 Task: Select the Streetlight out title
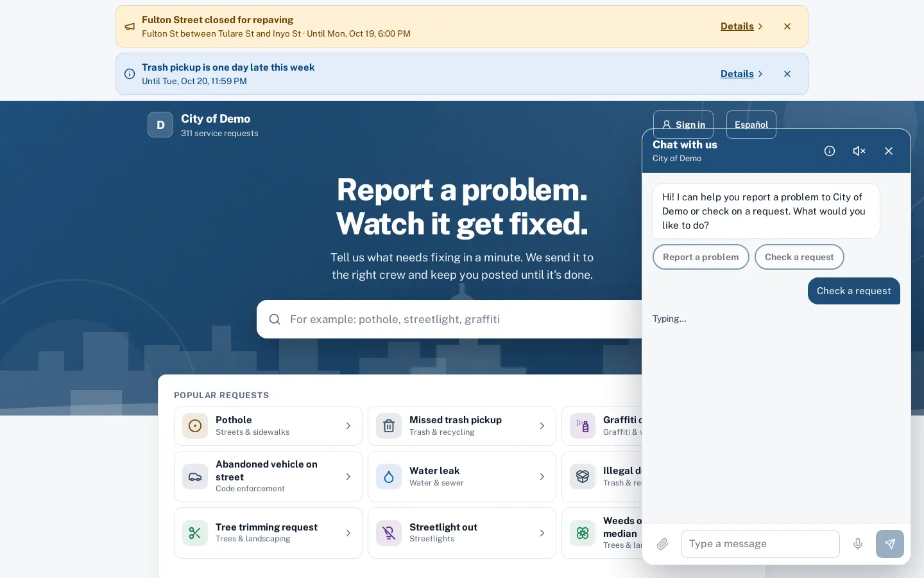[x=443, y=527]
